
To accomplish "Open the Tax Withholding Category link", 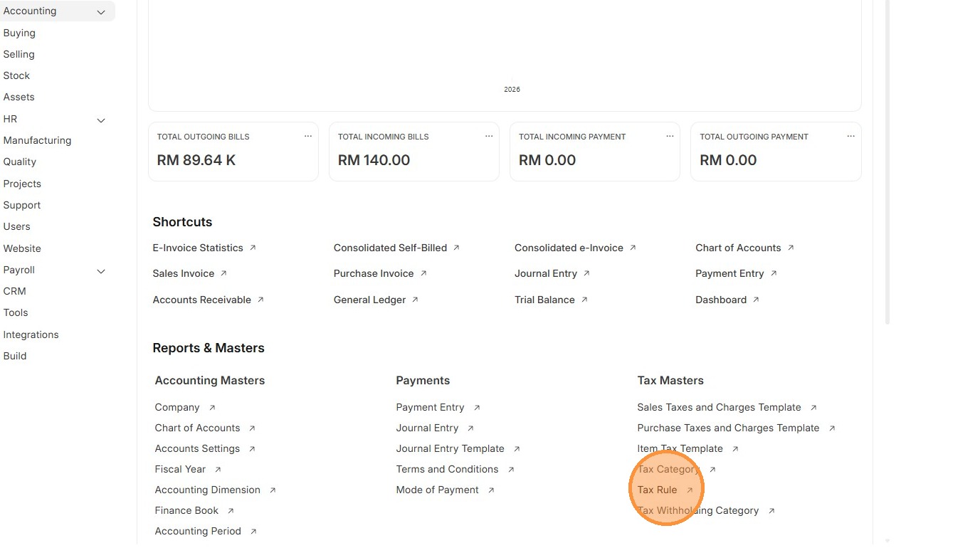I will coord(697,510).
